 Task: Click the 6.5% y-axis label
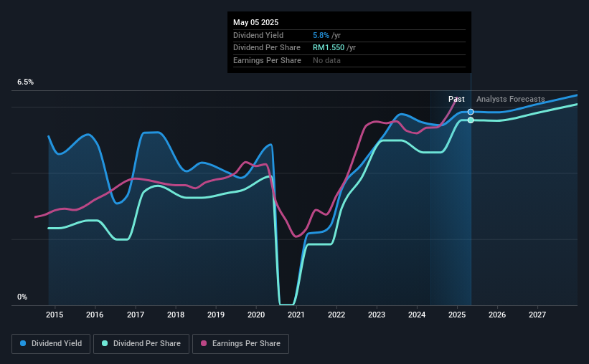coord(25,82)
